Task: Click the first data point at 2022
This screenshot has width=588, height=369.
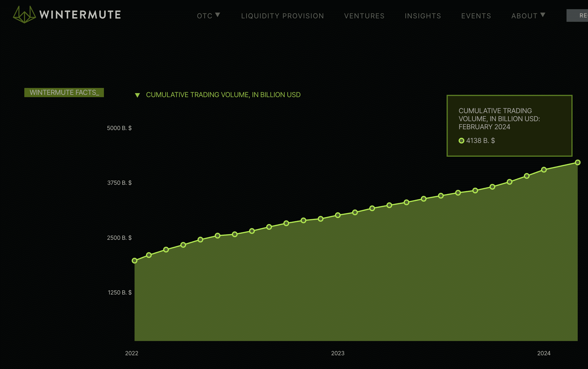Action: 135,261
